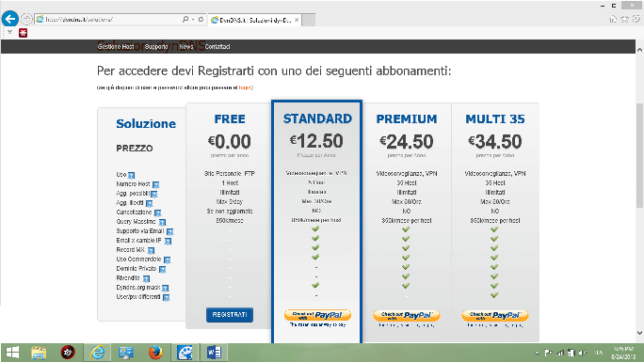Click the Internet Explorer home icon
This screenshot has width=644, height=362.
point(613,19)
